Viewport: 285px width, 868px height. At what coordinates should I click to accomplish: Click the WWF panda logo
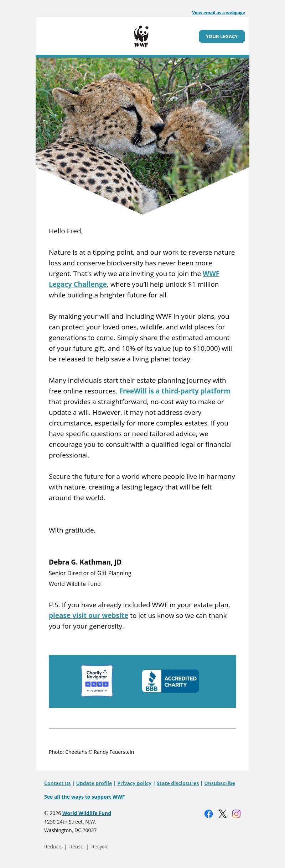tap(142, 35)
